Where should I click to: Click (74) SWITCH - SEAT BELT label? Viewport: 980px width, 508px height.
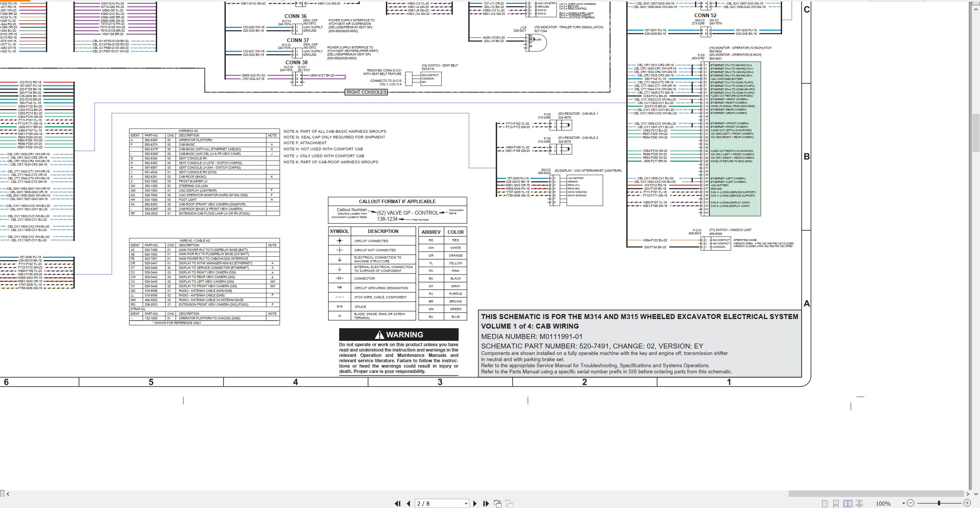(x=440, y=65)
